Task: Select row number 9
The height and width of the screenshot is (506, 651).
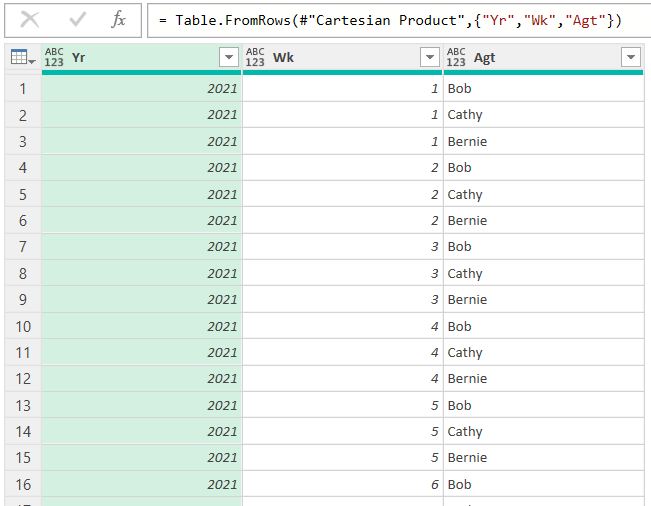Action: pos(23,300)
